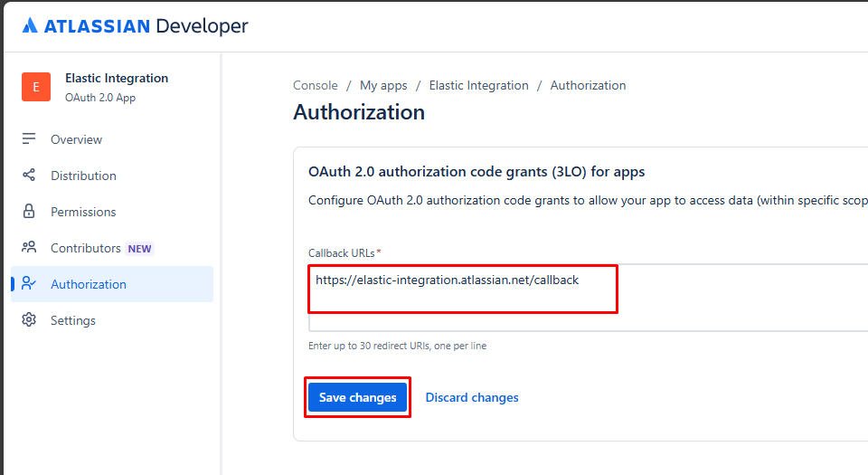Select the Permissions lock icon
Image resolution: width=868 pixels, height=475 pixels.
29,212
